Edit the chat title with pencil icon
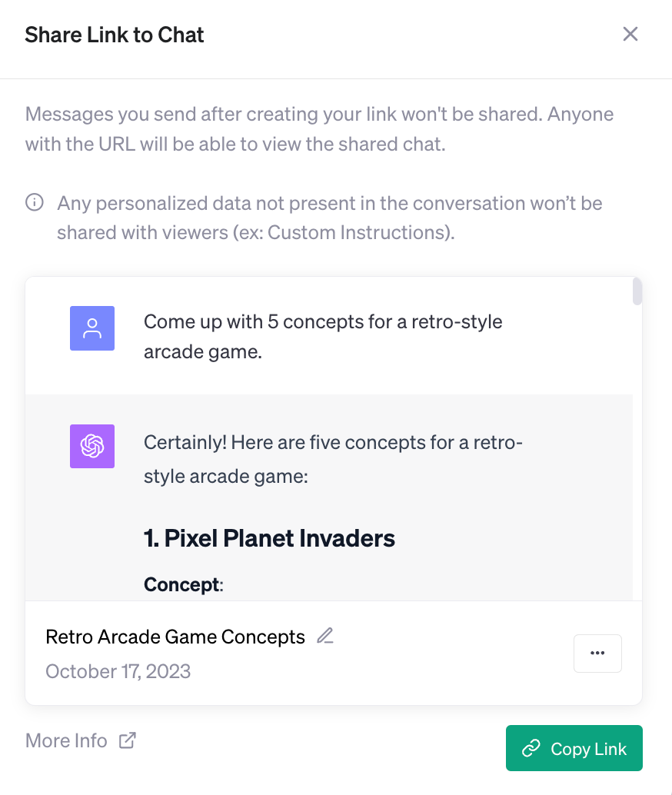This screenshot has width=672, height=795. 325,636
